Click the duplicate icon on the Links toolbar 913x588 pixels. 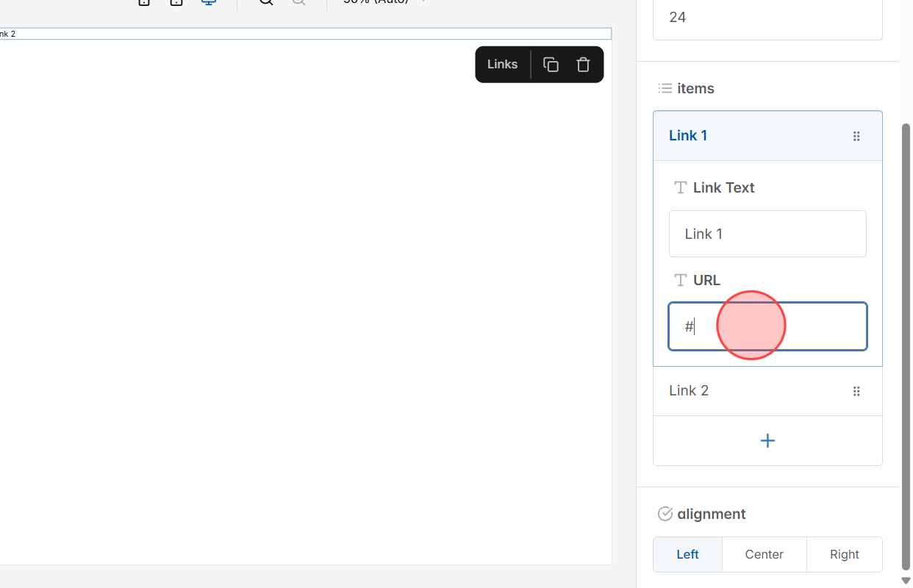[x=550, y=64]
